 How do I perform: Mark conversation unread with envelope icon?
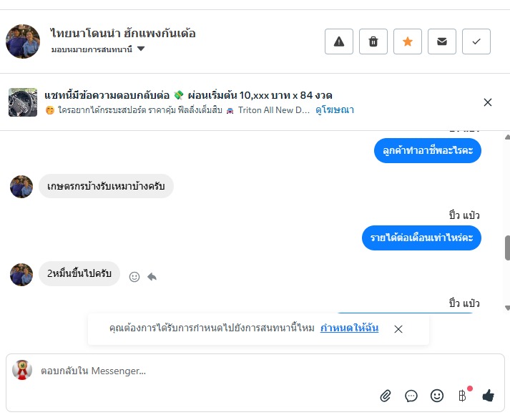click(x=442, y=41)
